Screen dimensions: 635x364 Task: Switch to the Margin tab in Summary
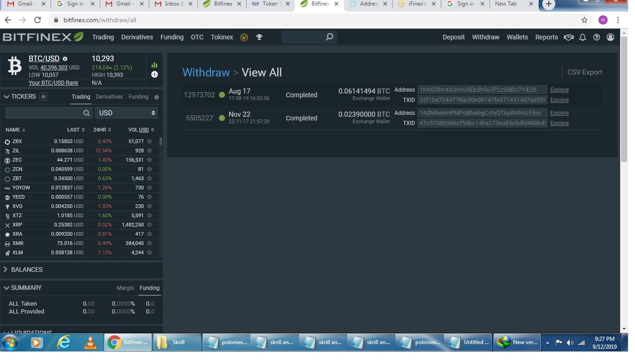coord(125,288)
